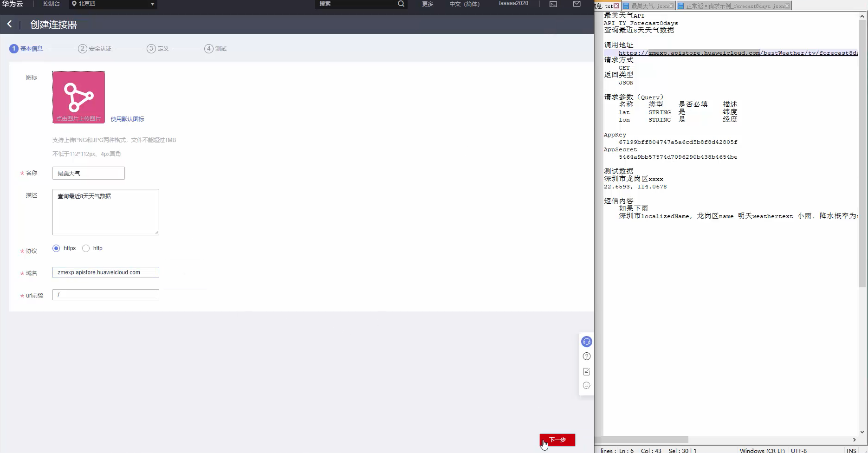Click the Windows (CR LF) status bar entry
Viewport: 868px width, 453px height.
[762, 450]
